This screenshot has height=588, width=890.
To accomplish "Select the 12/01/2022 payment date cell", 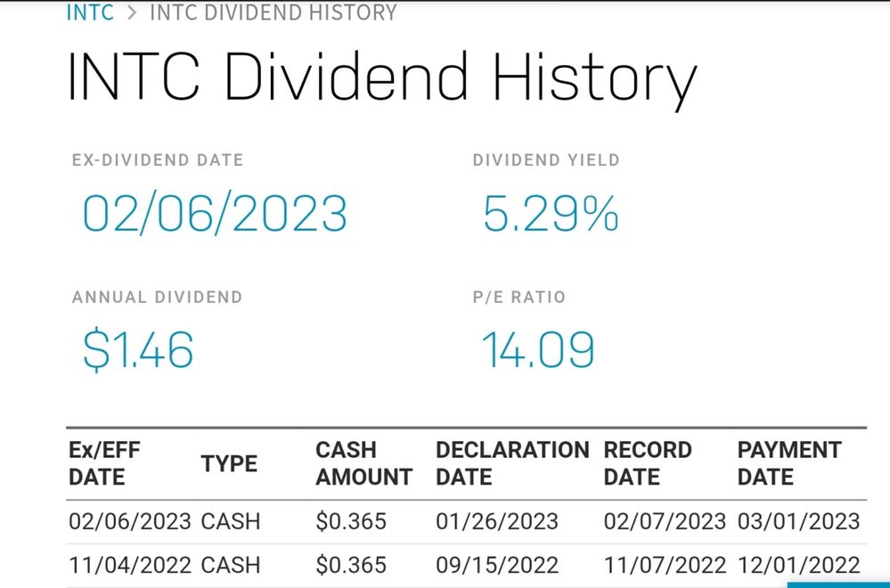I will [798, 565].
